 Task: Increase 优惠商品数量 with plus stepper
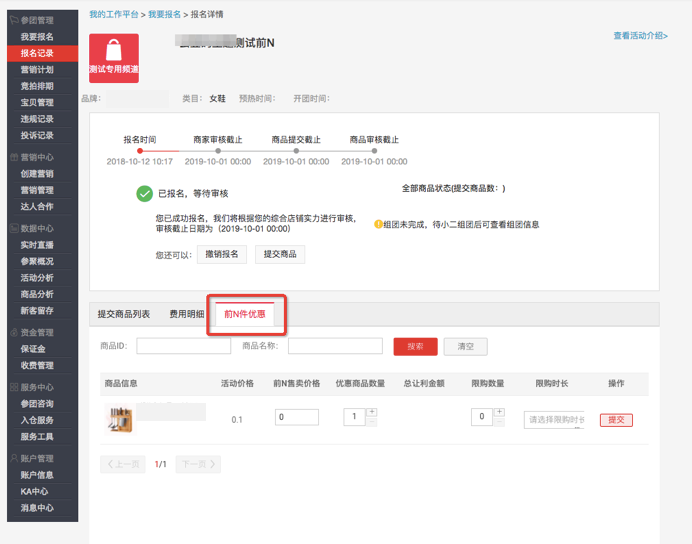point(372,412)
